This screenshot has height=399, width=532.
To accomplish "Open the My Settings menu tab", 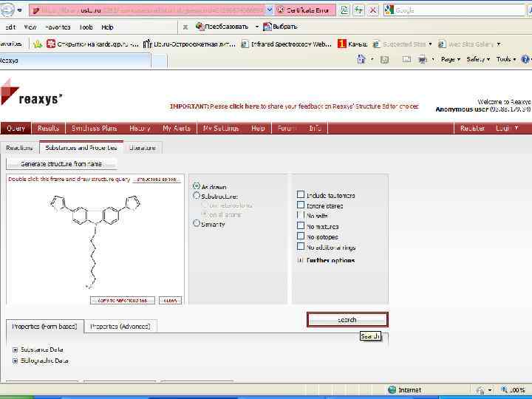I will click(x=221, y=129).
